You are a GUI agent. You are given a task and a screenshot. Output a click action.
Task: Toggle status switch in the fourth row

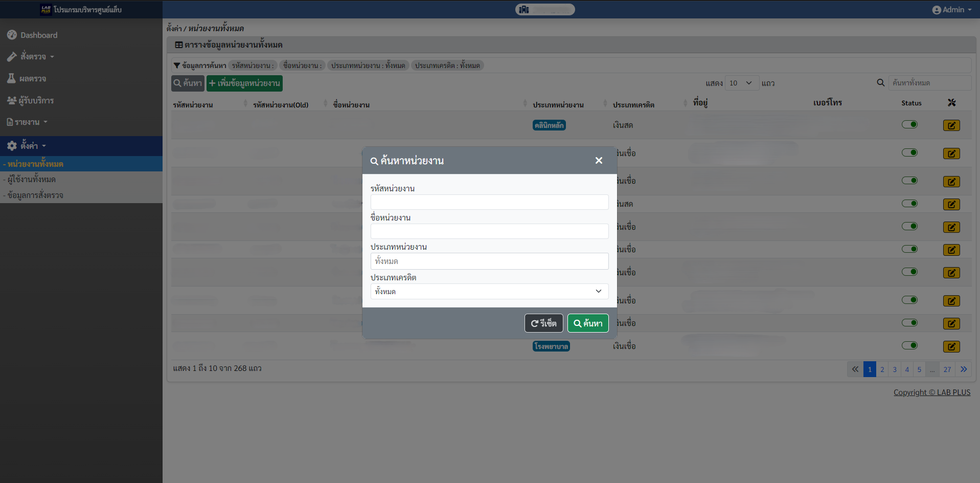(909, 203)
